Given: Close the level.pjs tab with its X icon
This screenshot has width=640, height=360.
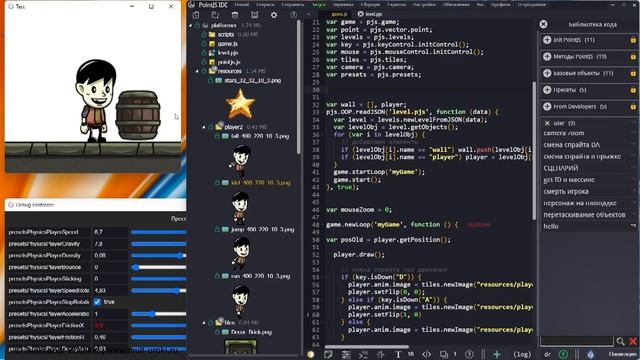Looking at the screenshot, I should pos(360,14).
